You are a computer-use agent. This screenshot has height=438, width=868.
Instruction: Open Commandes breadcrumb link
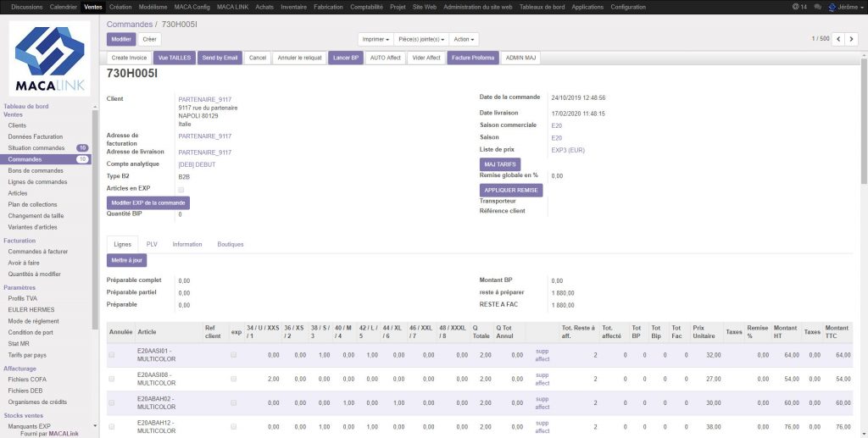(x=130, y=25)
